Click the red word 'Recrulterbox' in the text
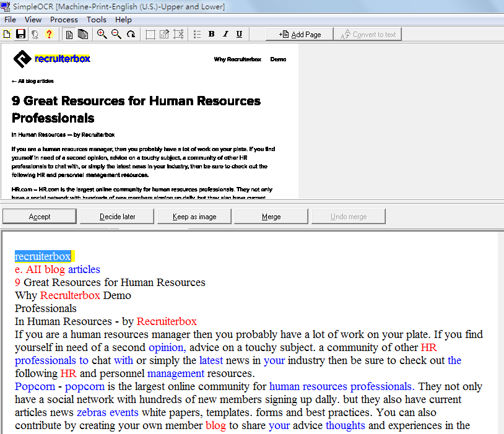The width and height of the screenshot is (504, 434). point(70,295)
